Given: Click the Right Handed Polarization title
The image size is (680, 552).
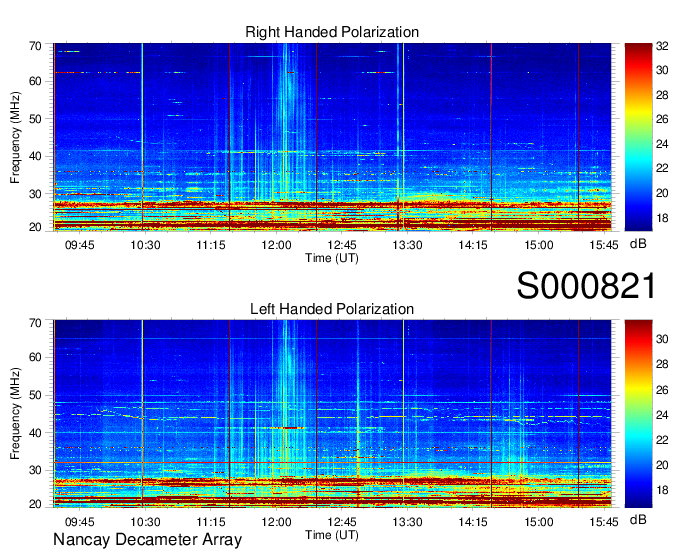Looking at the screenshot, I should [332, 32].
